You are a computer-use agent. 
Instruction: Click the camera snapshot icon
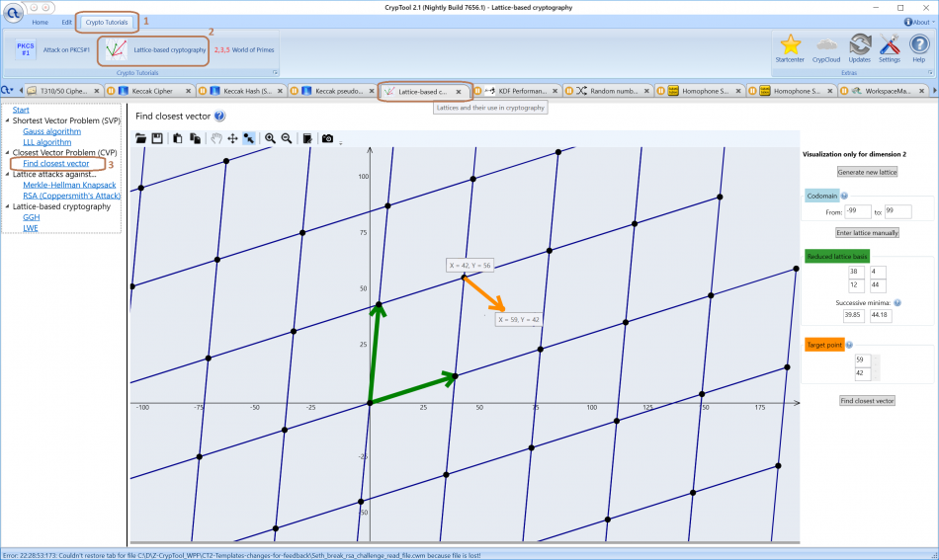tap(327, 138)
